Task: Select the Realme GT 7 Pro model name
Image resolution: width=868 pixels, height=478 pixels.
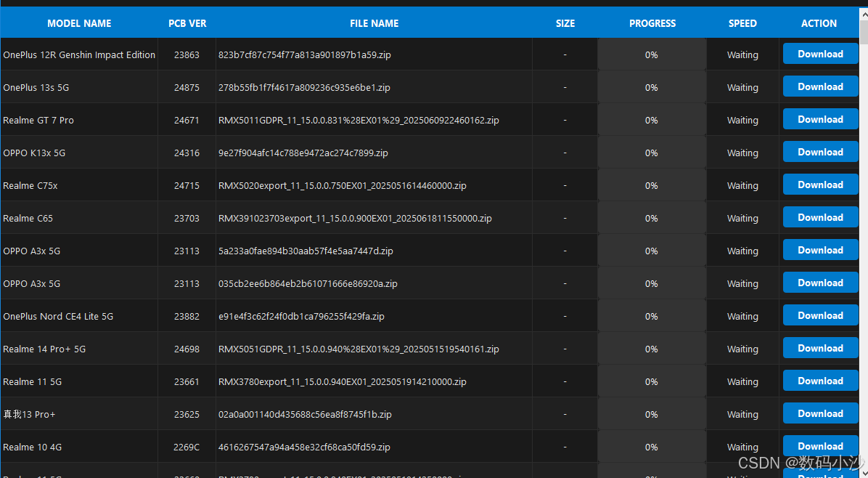Action: click(x=38, y=120)
